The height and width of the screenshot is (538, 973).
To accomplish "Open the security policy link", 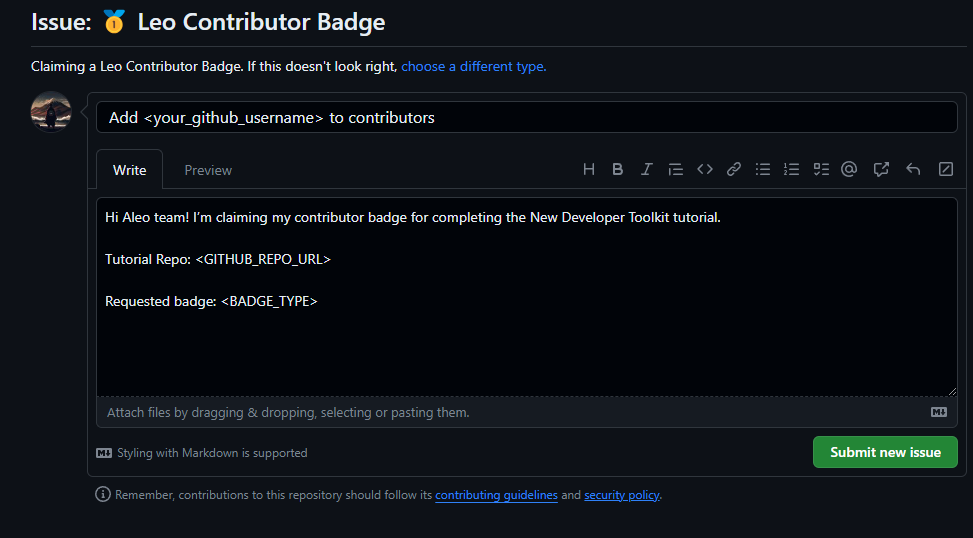I will [x=621, y=495].
